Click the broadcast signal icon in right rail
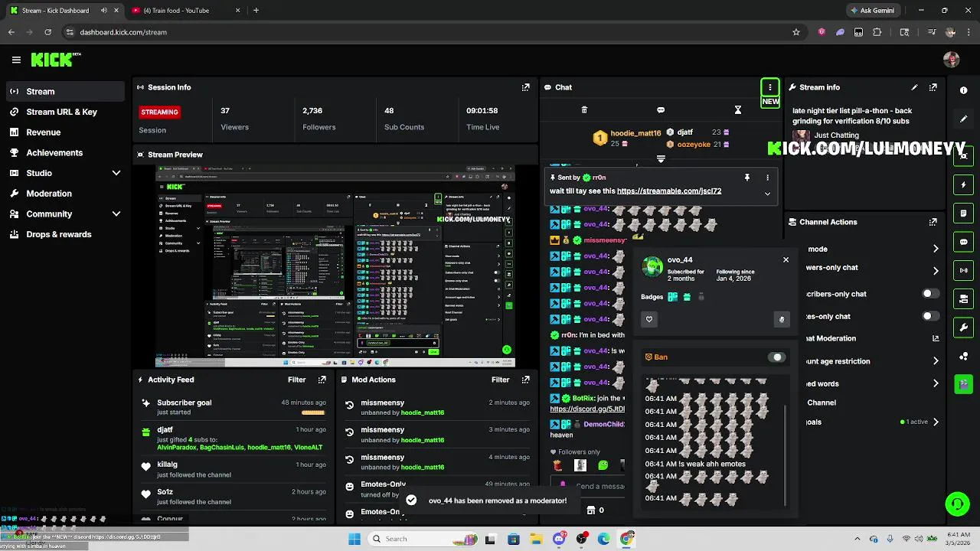Screen dimensions: 980x551 click(x=963, y=270)
